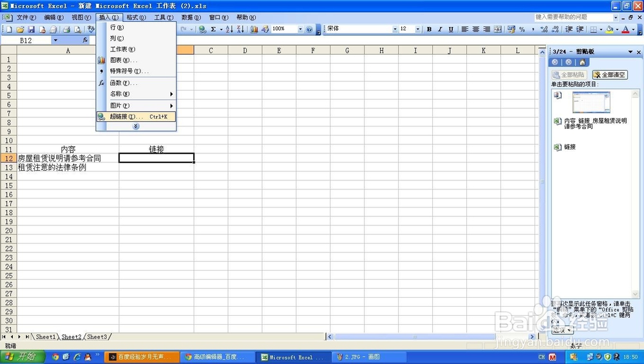The height and width of the screenshot is (364, 644).
Task: Merge and center cells
Action: [498, 29]
